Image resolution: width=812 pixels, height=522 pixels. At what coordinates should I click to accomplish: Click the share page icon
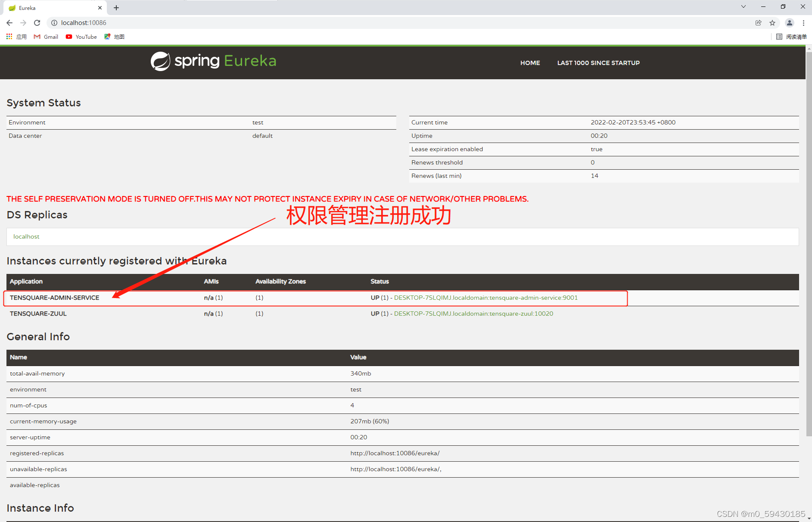759,23
